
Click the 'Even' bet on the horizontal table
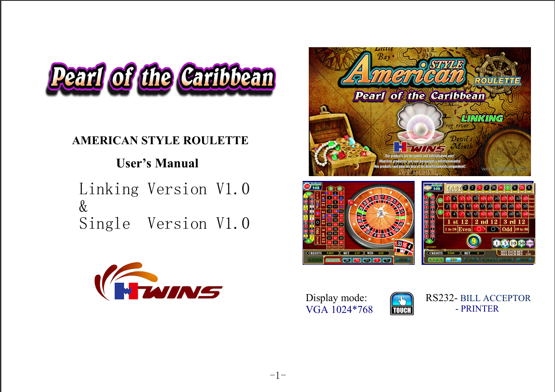click(x=465, y=229)
